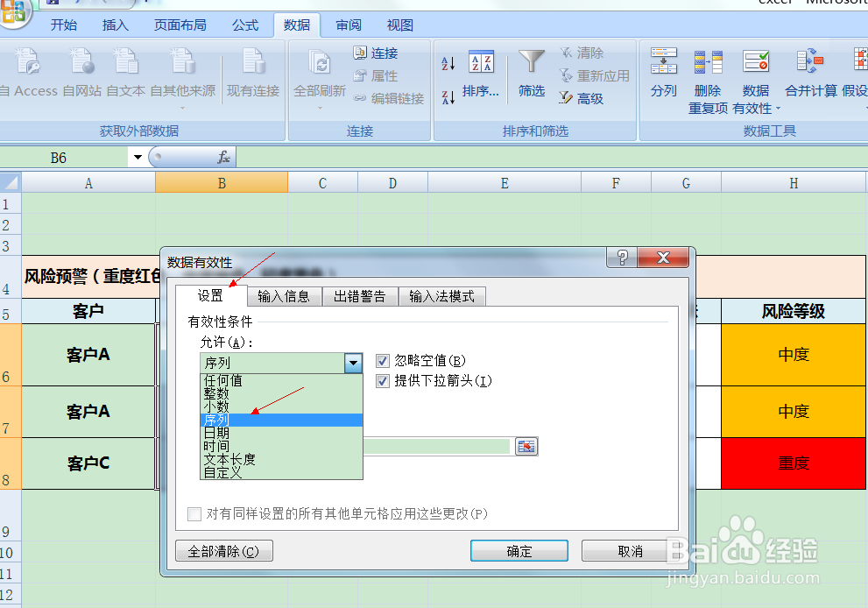The image size is (868, 608).
Task: Switch to 输入法模式 tab in dialog
Action: [441, 296]
